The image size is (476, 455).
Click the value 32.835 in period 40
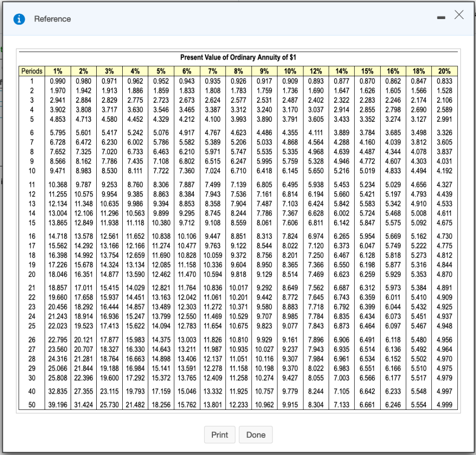coord(58,391)
